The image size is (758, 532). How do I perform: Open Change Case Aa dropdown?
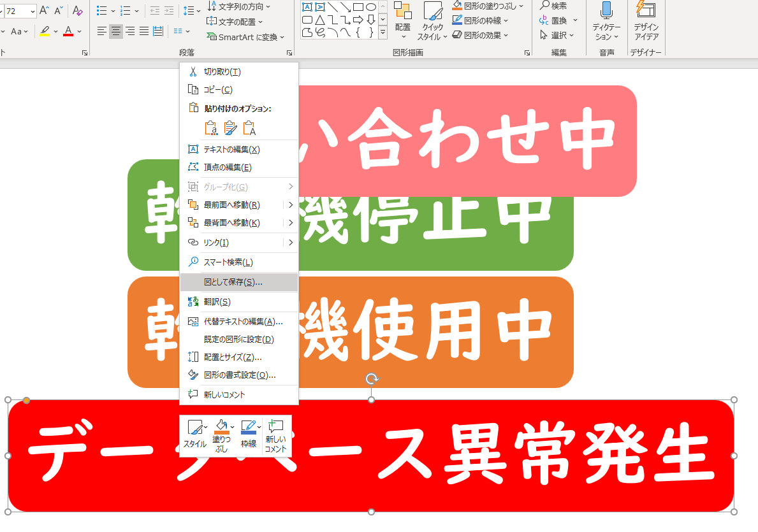pos(19,31)
